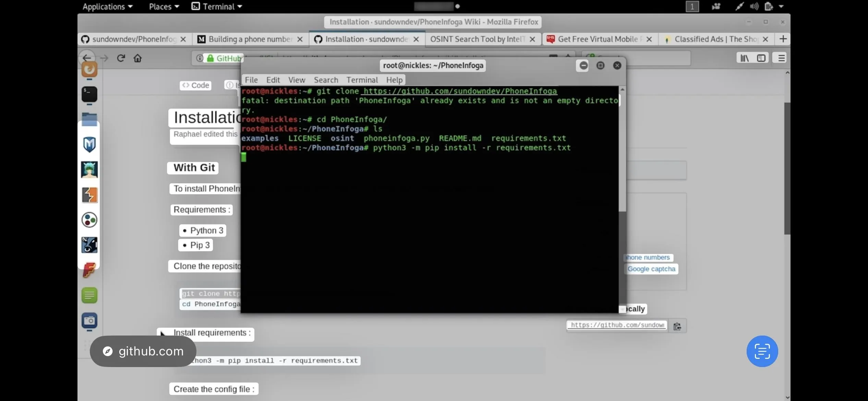
Task: Click the PhoneInfoga GitHub URL in terminal
Action: tap(460, 91)
